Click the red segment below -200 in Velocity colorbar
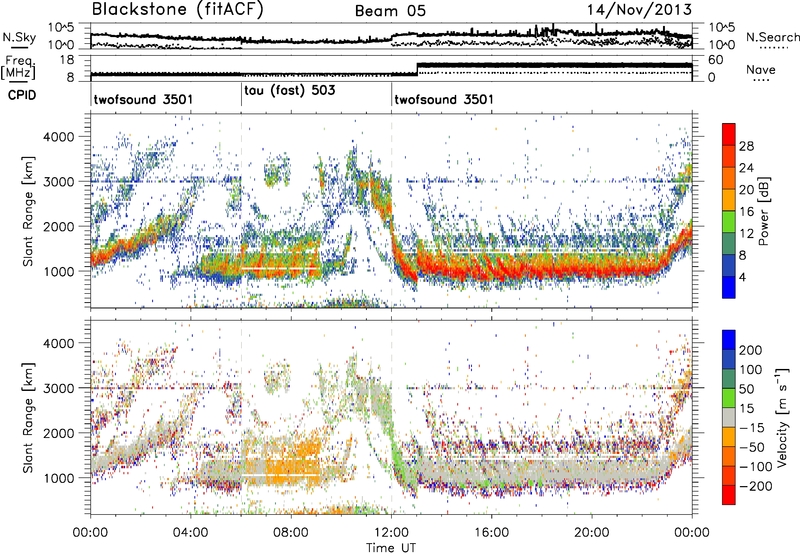800x554 pixels. pos(729,495)
